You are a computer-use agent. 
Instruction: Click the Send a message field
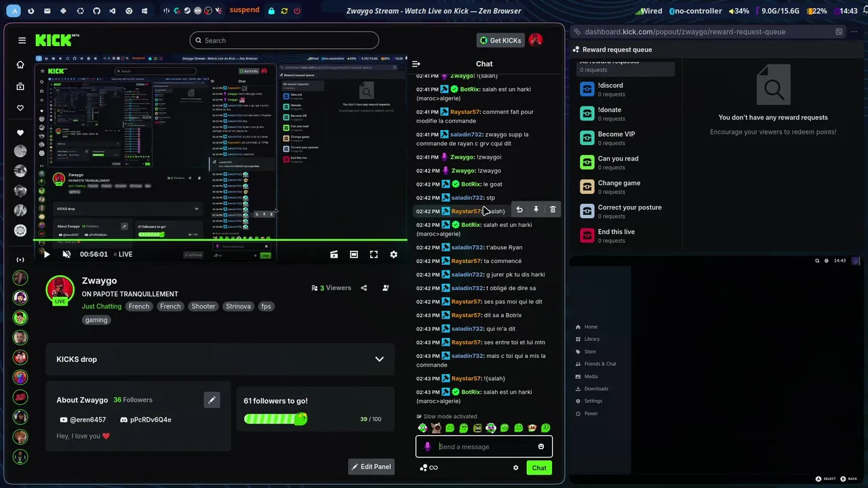[x=484, y=447]
